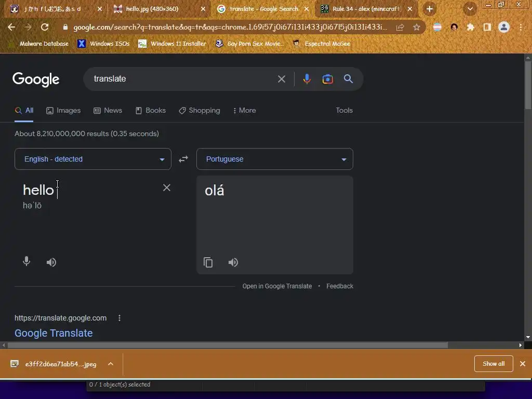Click the extension icon beside the star
This screenshot has height=399, width=532.
(x=437, y=27)
